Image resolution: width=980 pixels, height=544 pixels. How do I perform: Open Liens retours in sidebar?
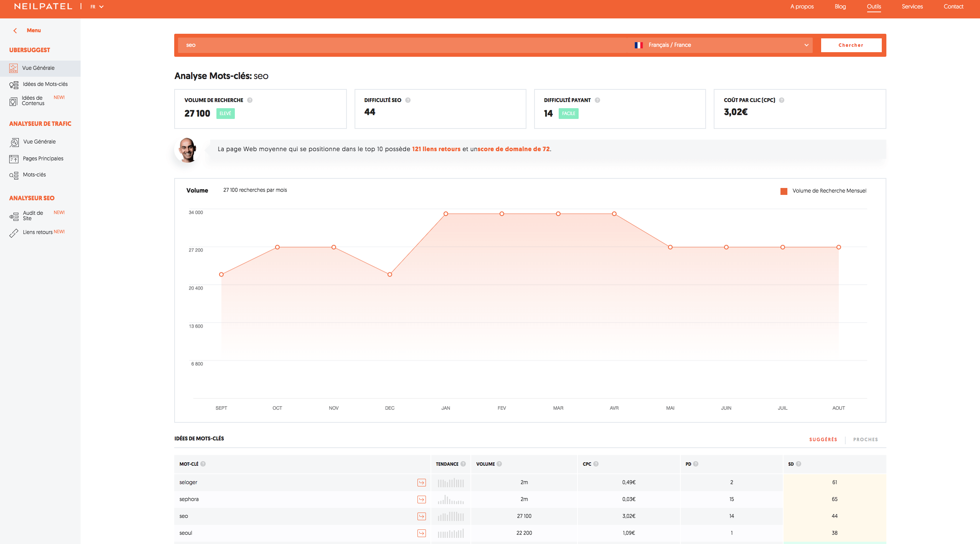38,232
